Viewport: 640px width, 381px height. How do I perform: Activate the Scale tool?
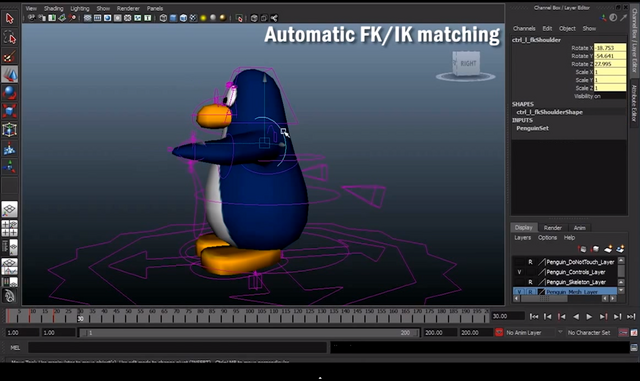pyautogui.click(x=9, y=111)
